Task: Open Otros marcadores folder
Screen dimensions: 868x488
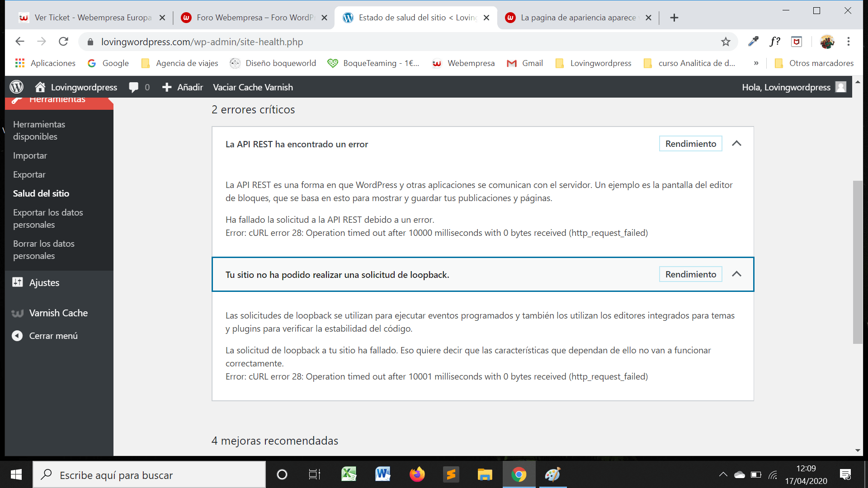Action: point(814,63)
